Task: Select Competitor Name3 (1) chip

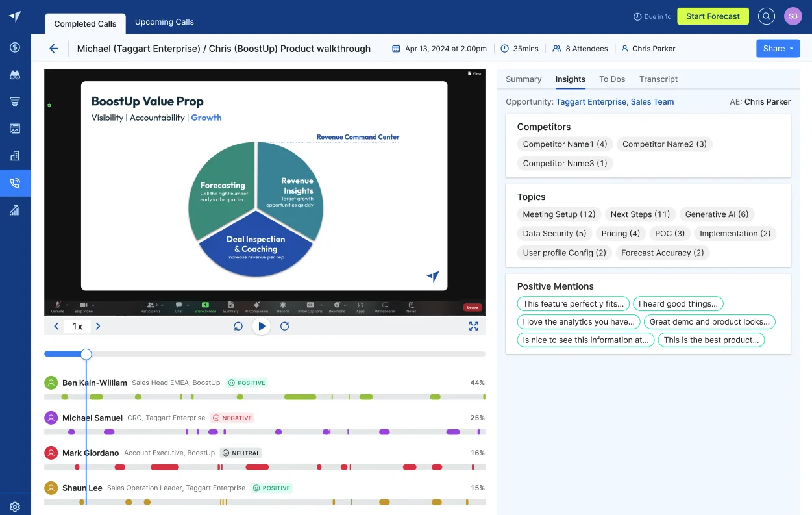Action: pyautogui.click(x=565, y=164)
